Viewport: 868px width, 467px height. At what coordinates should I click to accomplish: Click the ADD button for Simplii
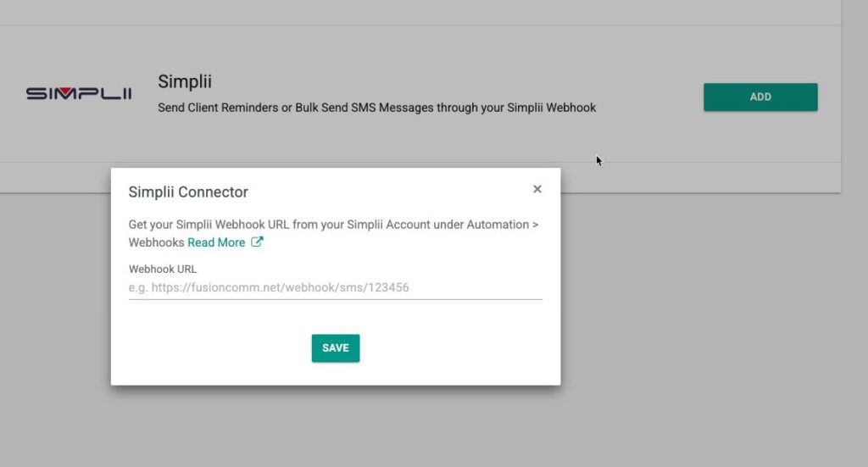pyautogui.click(x=760, y=97)
